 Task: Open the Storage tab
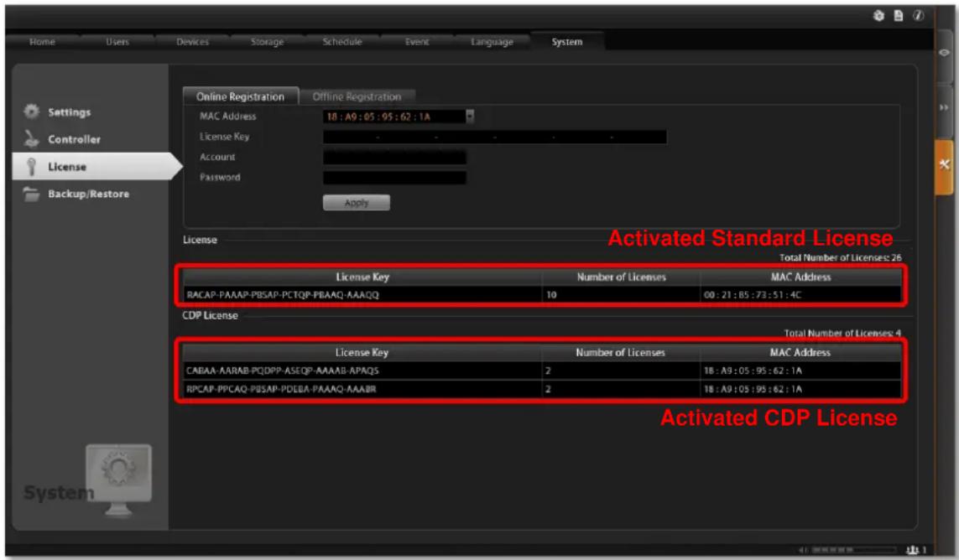click(x=268, y=42)
